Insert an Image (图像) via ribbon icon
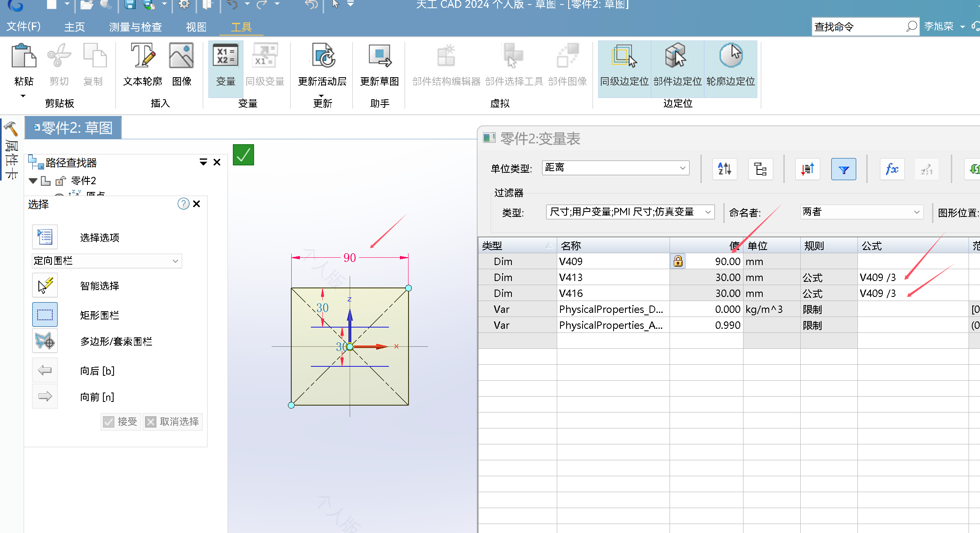 (x=181, y=56)
